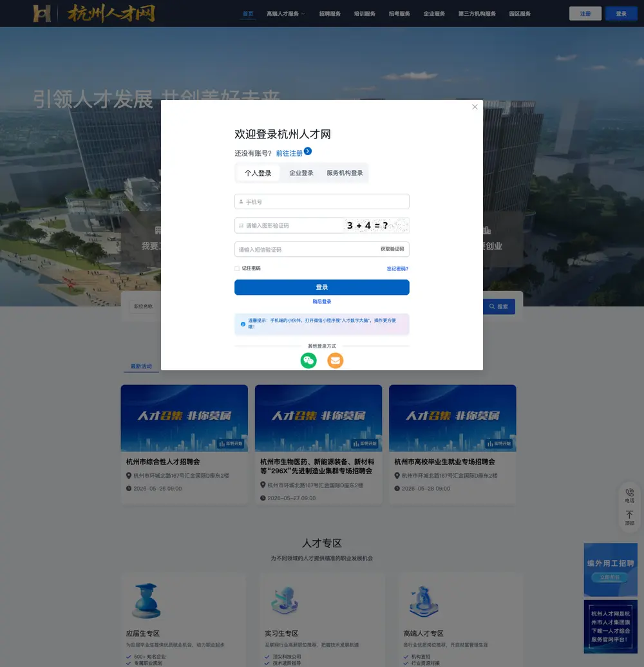
Task: Open the 杭州市高校毕业生就业专场招聘会 card image
Action: tap(453, 418)
